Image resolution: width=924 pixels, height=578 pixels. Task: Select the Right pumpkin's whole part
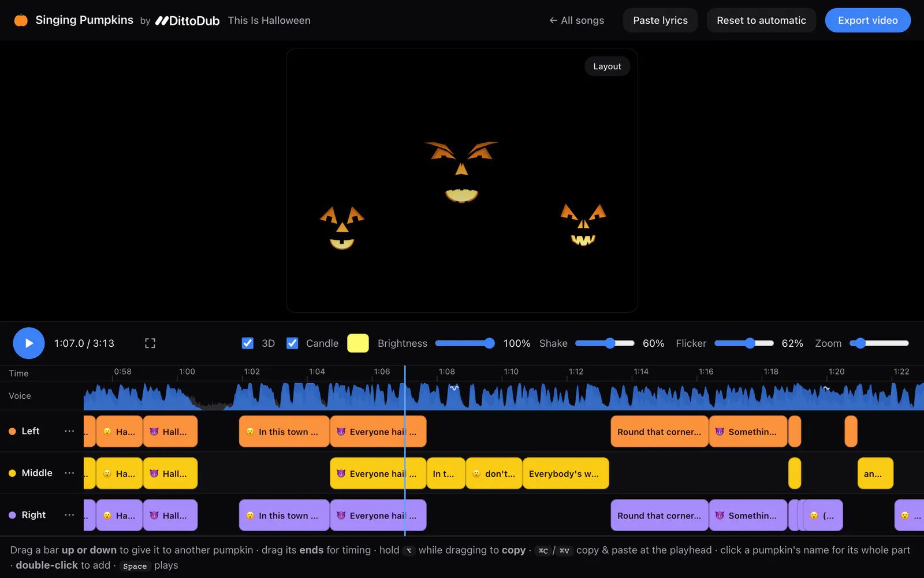tap(33, 515)
